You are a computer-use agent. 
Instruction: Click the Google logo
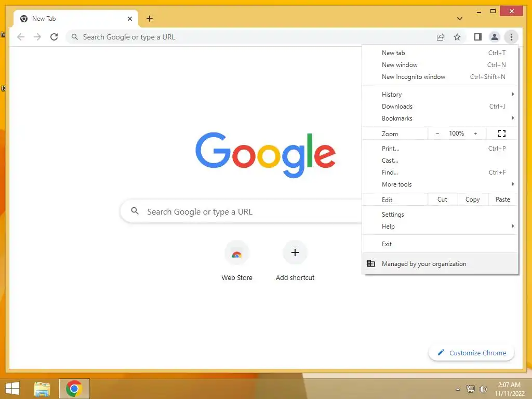coord(265,155)
